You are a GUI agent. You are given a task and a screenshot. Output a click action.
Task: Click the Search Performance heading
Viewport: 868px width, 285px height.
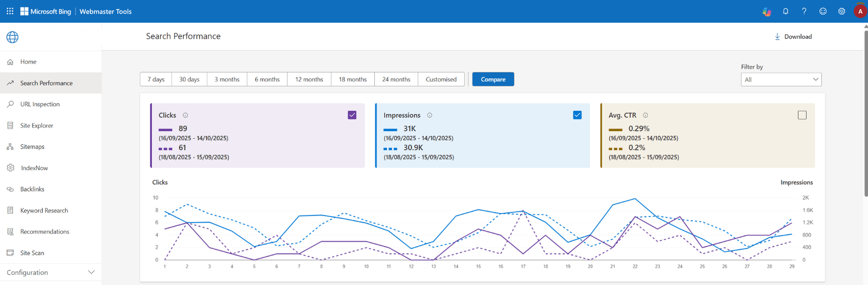pos(183,36)
